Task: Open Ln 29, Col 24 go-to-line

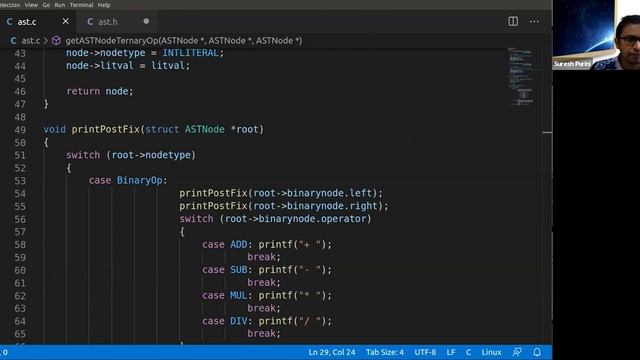Action: coord(332,352)
